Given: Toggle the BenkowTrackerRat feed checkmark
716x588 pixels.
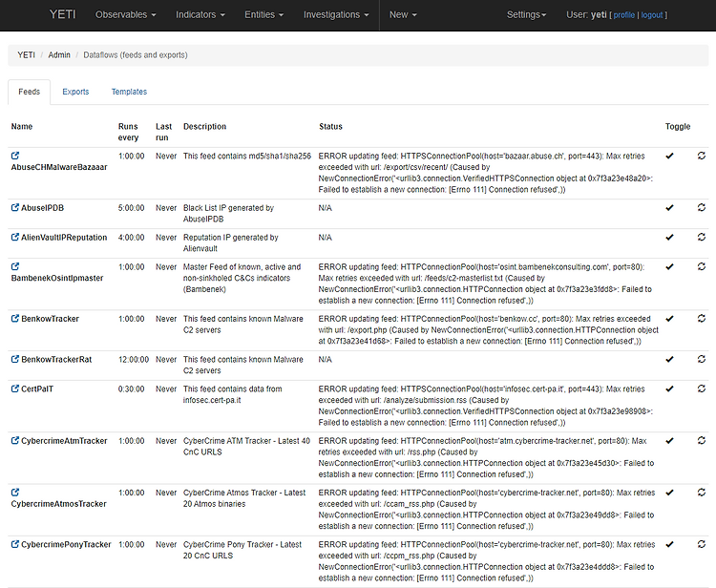Looking at the screenshot, I should (669, 360).
